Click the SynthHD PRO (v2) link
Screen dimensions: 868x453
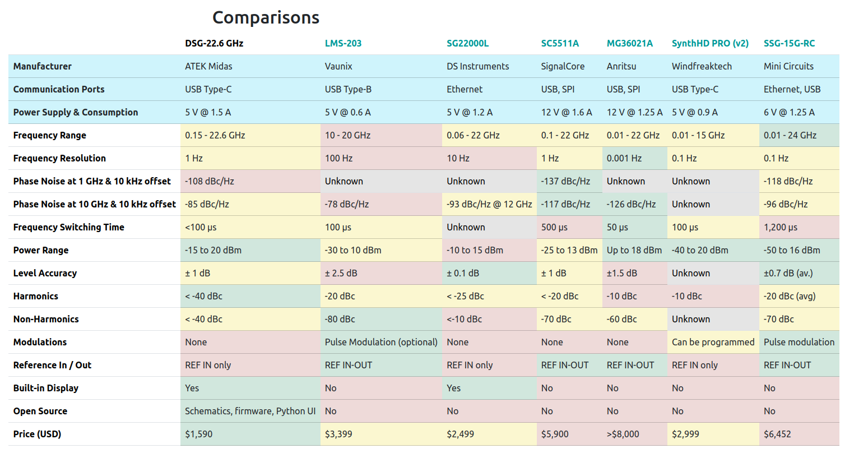pos(710,43)
